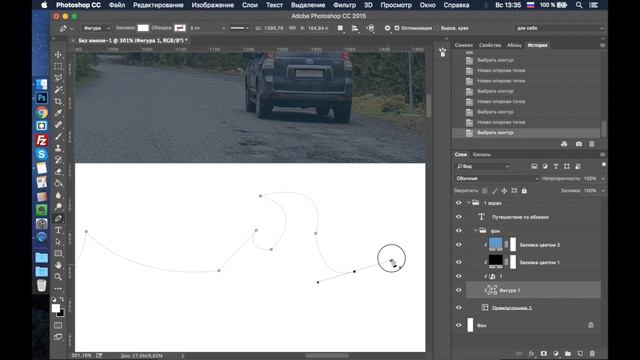This screenshot has height=360, width=640.
Task: Click the shape width value field
Action: pyautogui.click(x=273, y=28)
